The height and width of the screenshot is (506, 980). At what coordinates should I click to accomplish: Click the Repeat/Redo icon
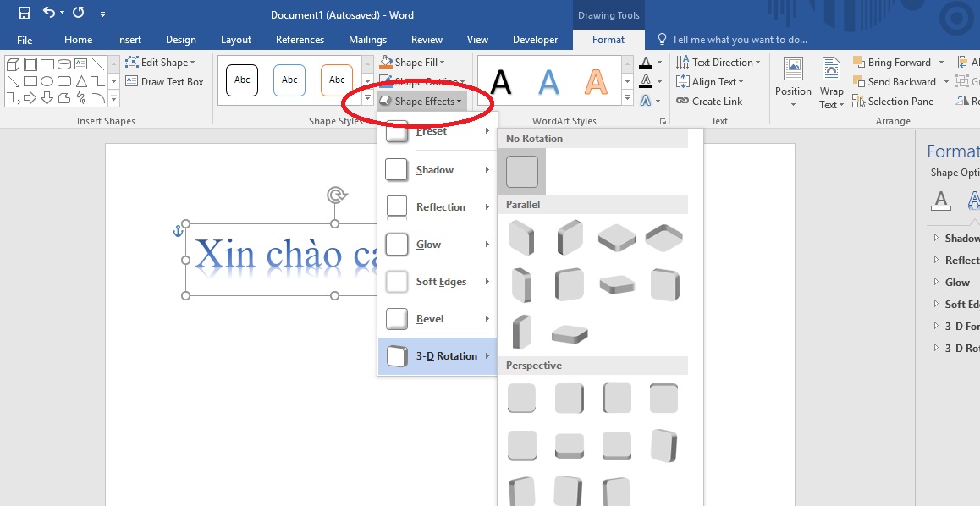pyautogui.click(x=78, y=13)
